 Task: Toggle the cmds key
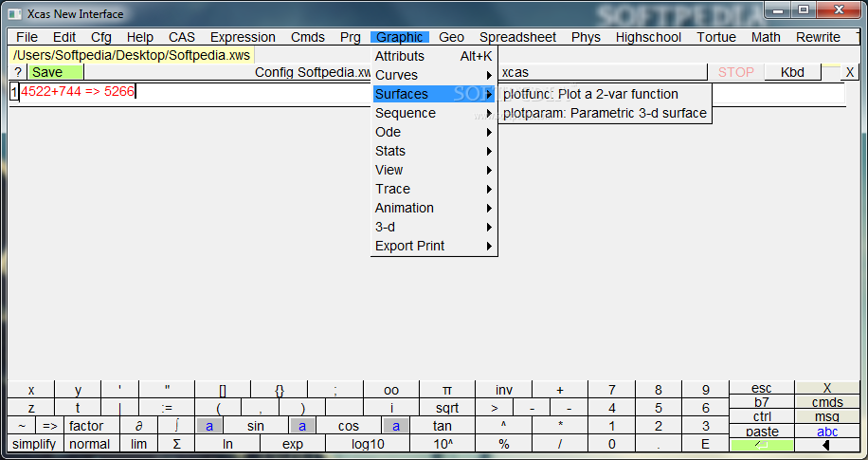[x=827, y=402]
